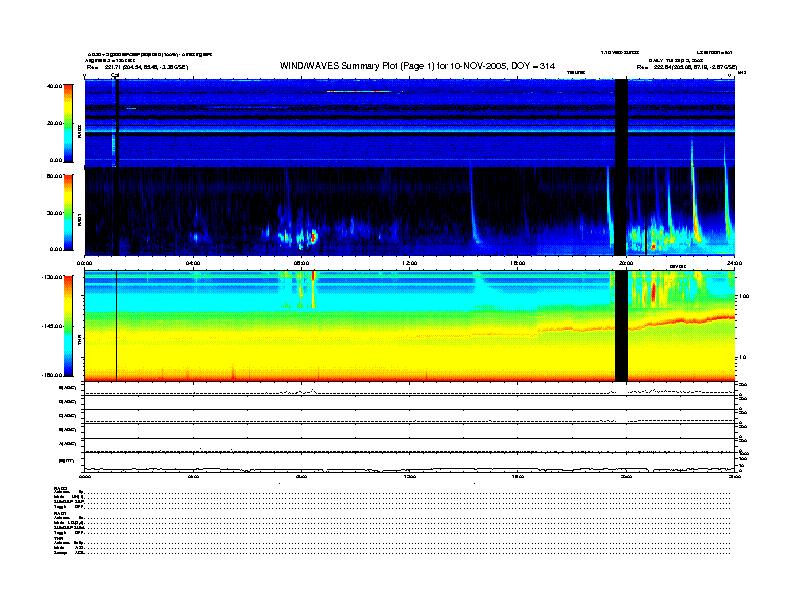The height and width of the screenshot is (612, 792).
Task: Click the RAD2 header in the status block
Action: (60, 488)
